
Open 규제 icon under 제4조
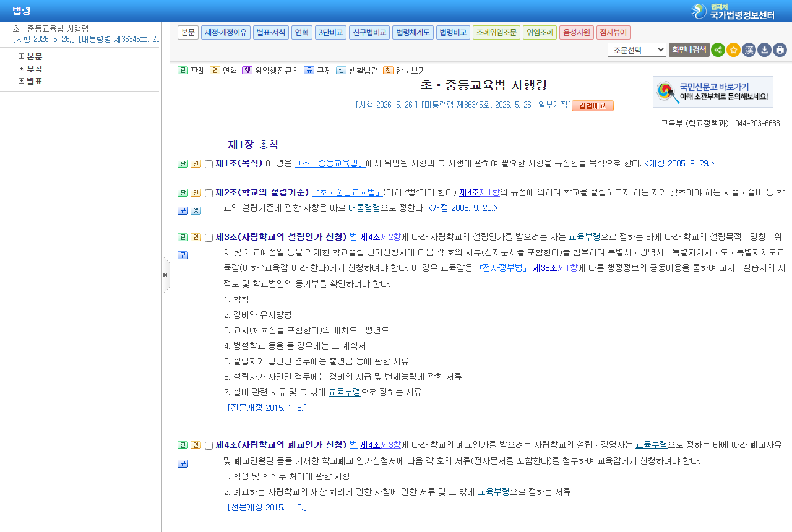coord(183,464)
